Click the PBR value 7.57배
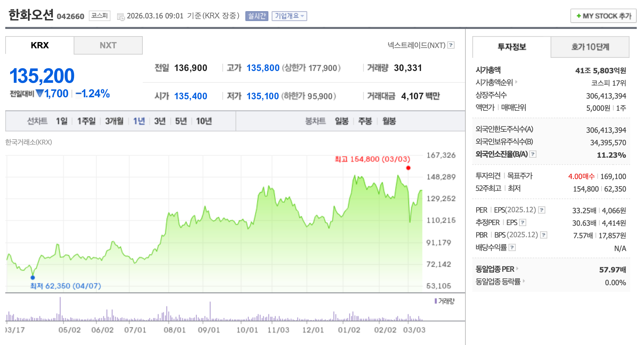This screenshot has width=644, height=345. coord(583,236)
